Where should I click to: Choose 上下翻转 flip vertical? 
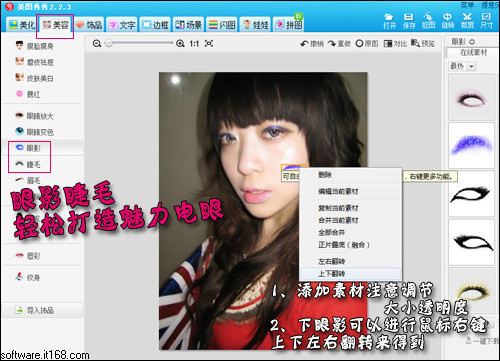pos(350,274)
